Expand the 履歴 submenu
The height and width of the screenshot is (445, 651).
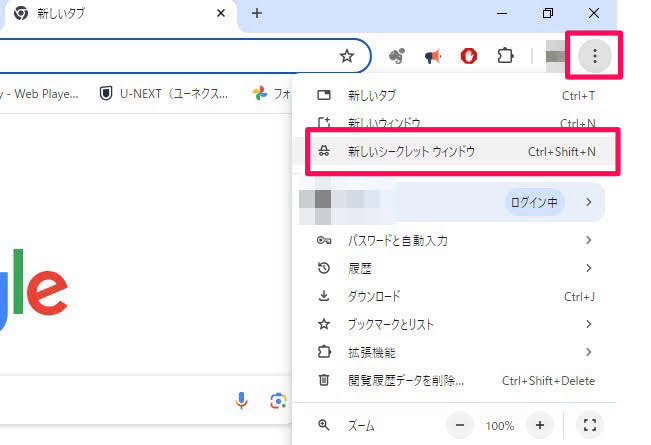coord(589,268)
